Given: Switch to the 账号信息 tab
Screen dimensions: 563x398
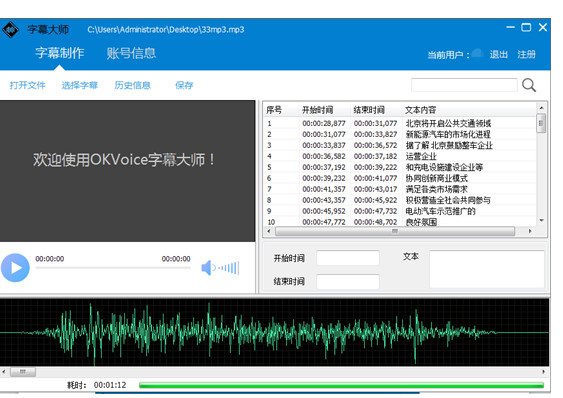Looking at the screenshot, I should (131, 53).
